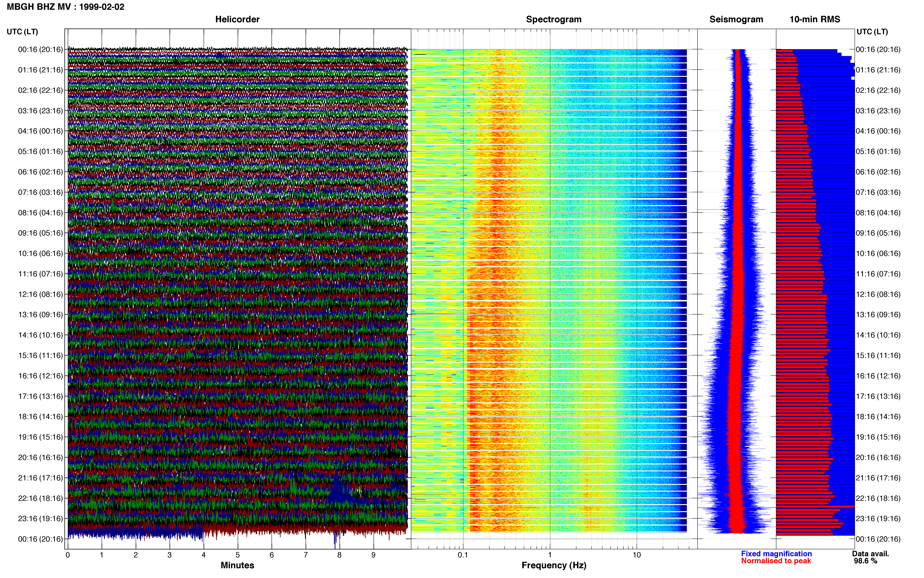The width and height of the screenshot is (924, 578).
Task: Click the Normalised to peak legend text
Action: [x=776, y=561]
